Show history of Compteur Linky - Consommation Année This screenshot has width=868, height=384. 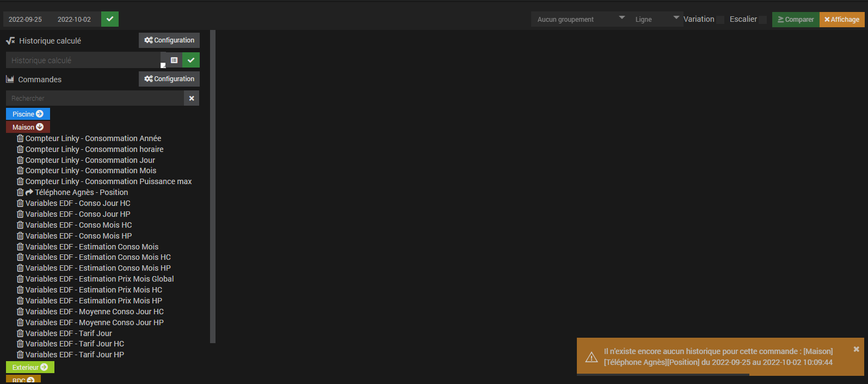coord(93,138)
